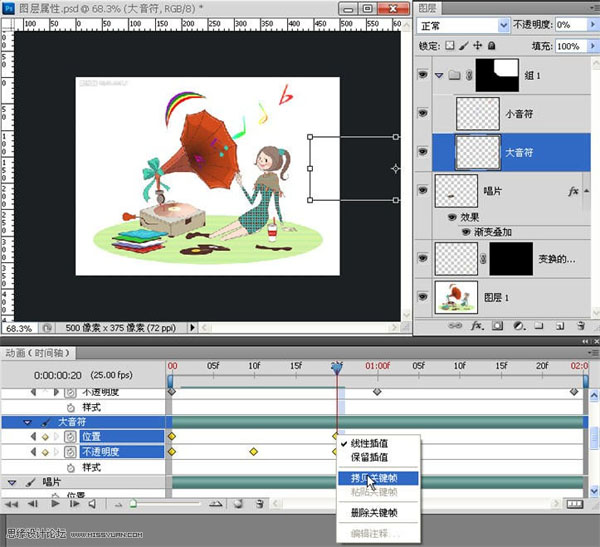This screenshot has height=547, width=600.
Task: Rewind timeline to the first frame
Action: tap(12, 505)
